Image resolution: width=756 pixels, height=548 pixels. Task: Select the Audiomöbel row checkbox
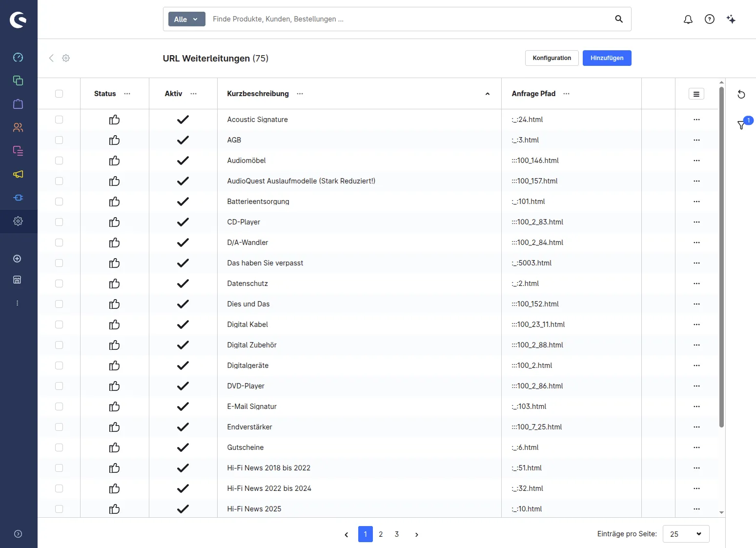[59, 161]
